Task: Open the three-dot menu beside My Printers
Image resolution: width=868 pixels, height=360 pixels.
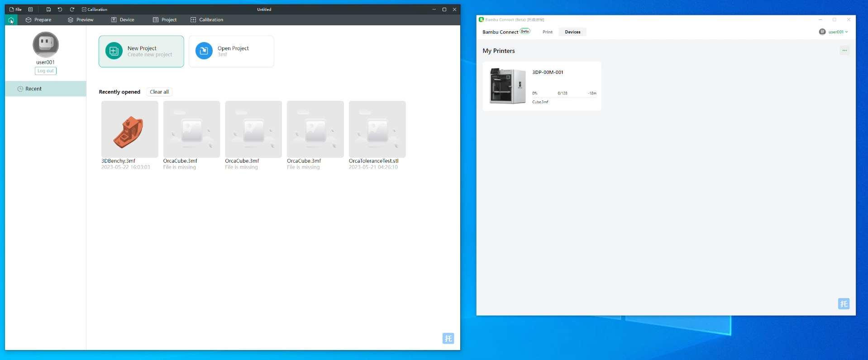Action: pyautogui.click(x=844, y=51)
